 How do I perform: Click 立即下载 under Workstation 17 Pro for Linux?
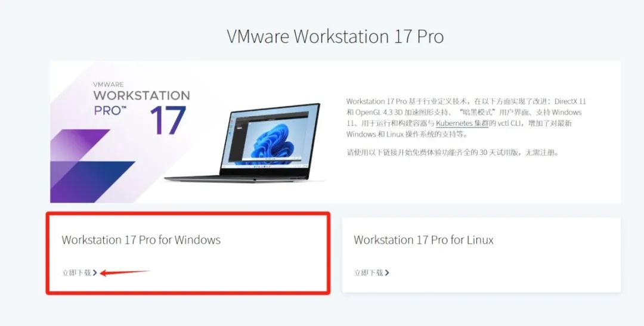click(x=369, y=272)
